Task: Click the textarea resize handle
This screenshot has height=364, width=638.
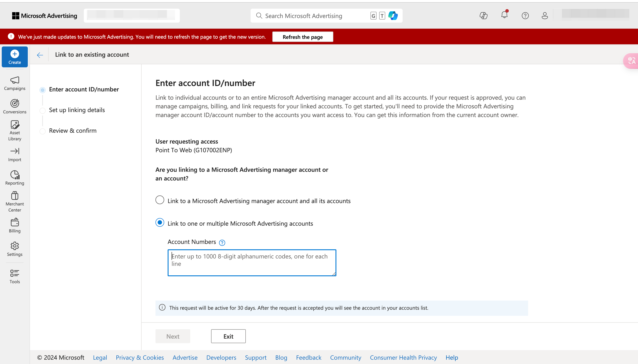Action: click(x=334, y=274)
